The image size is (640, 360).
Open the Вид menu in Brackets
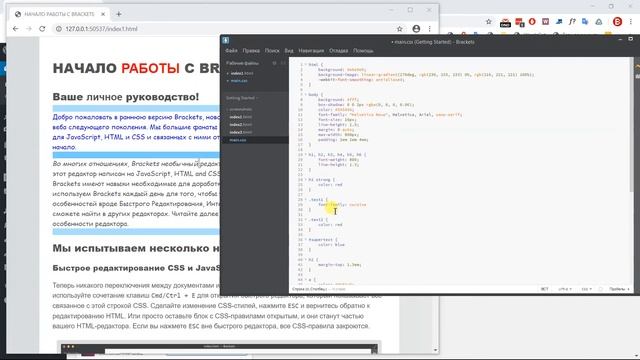pyautogui.click(x=289, y=51)
